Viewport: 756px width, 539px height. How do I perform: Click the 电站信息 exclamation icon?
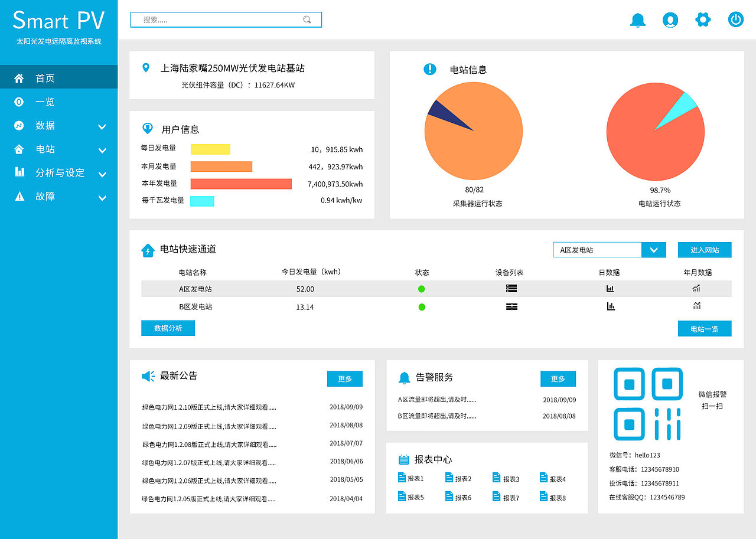click(x=430, y=69)
